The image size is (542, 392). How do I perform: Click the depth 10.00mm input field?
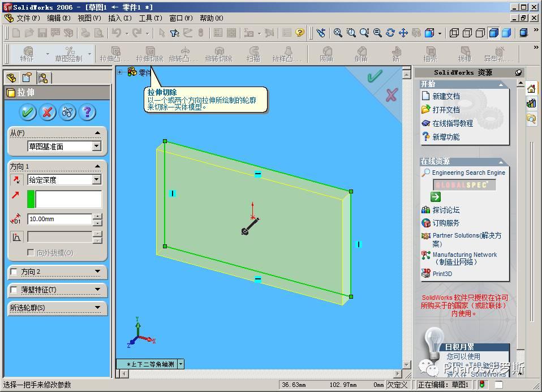59,219
